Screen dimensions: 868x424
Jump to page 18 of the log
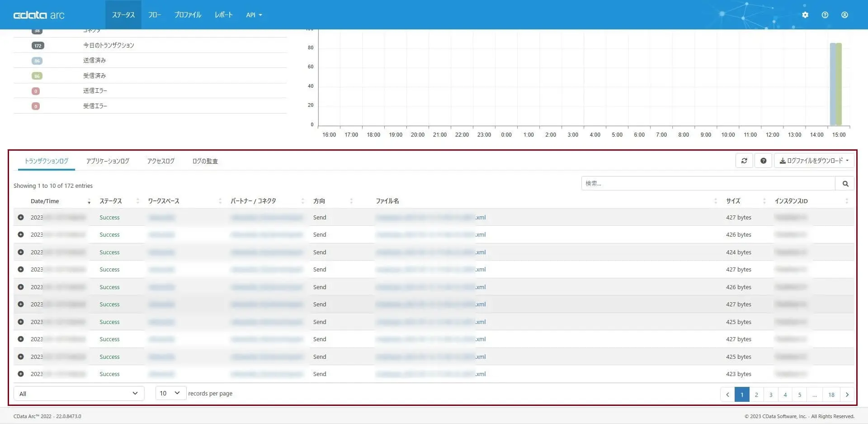point(831,395)
